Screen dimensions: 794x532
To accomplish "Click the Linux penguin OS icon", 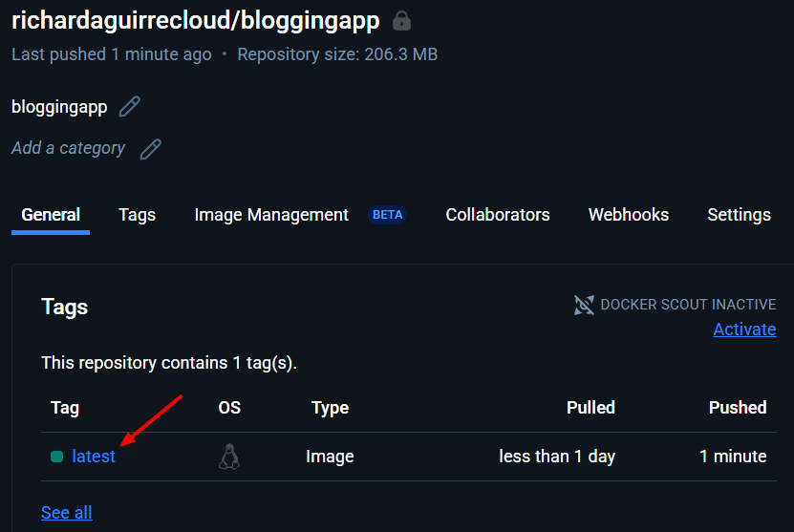I will coord(229,457).
